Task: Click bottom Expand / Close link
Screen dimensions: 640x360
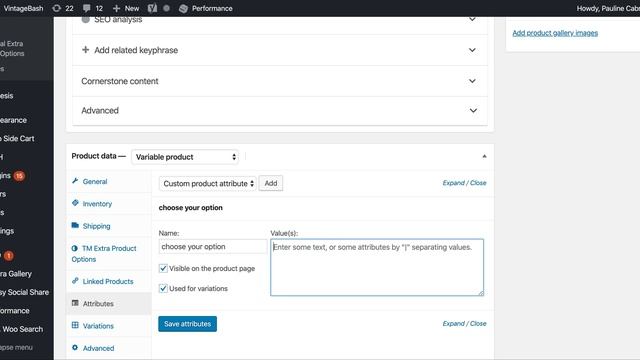Action: (464, 323)
